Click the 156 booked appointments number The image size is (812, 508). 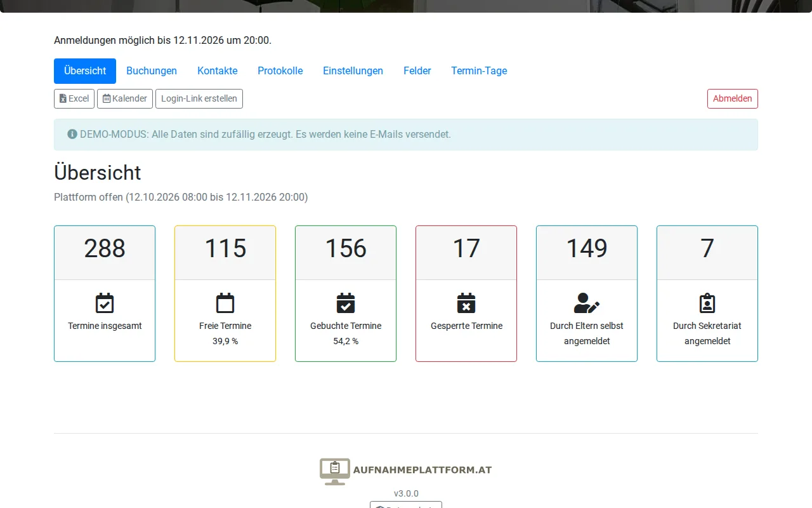pos(346,248)
